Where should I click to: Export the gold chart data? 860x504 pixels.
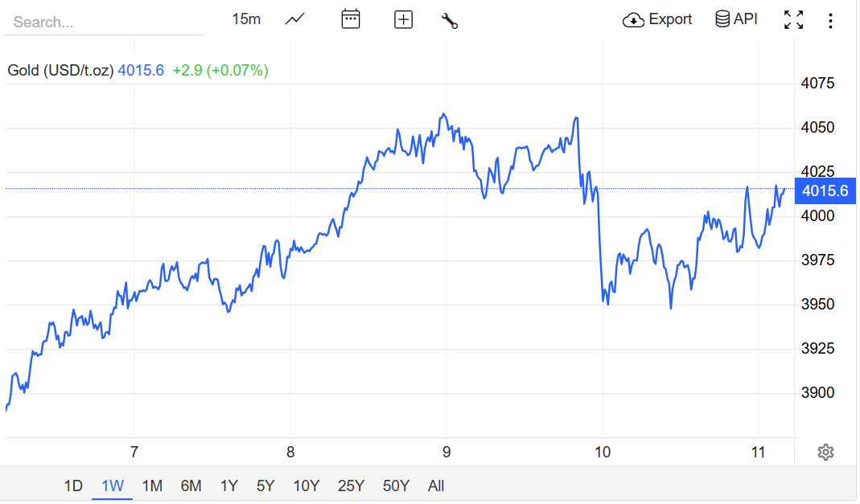(x=657, y=19)
